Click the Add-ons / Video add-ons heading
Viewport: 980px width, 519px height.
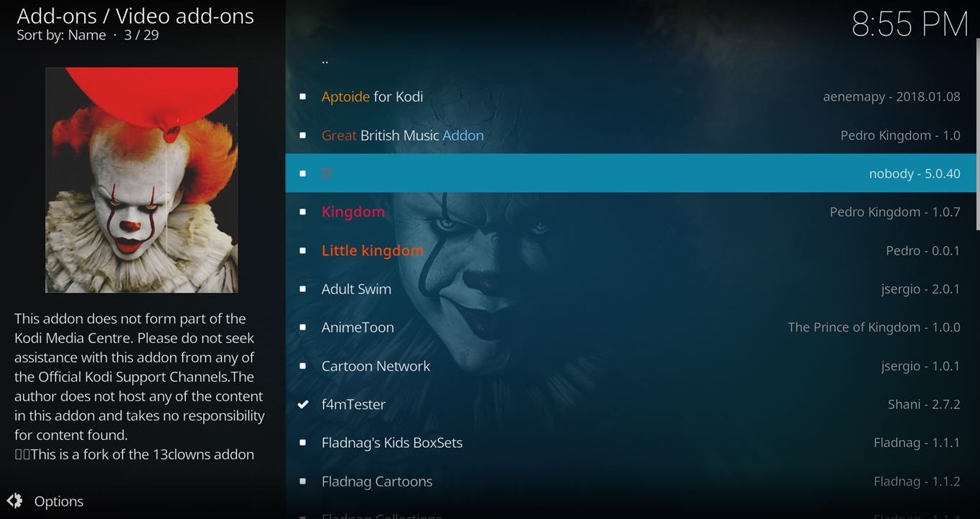click(135, 16)
